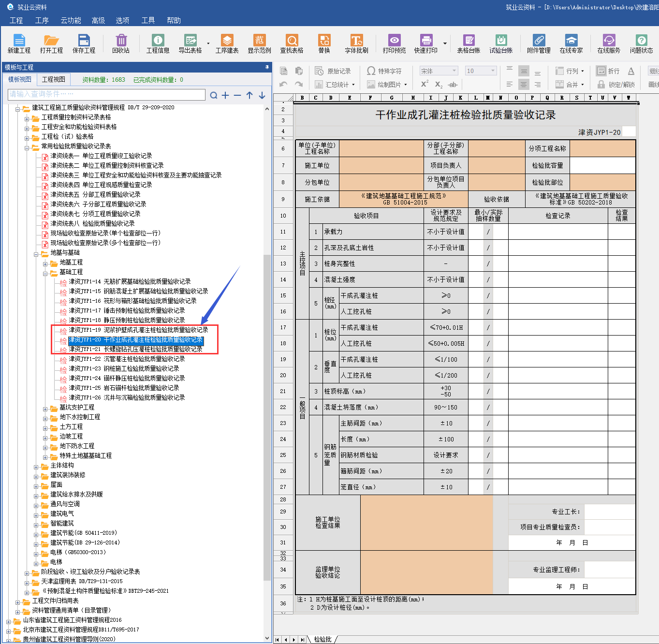Click the 在线专家 online expert icon

(571, 44)
